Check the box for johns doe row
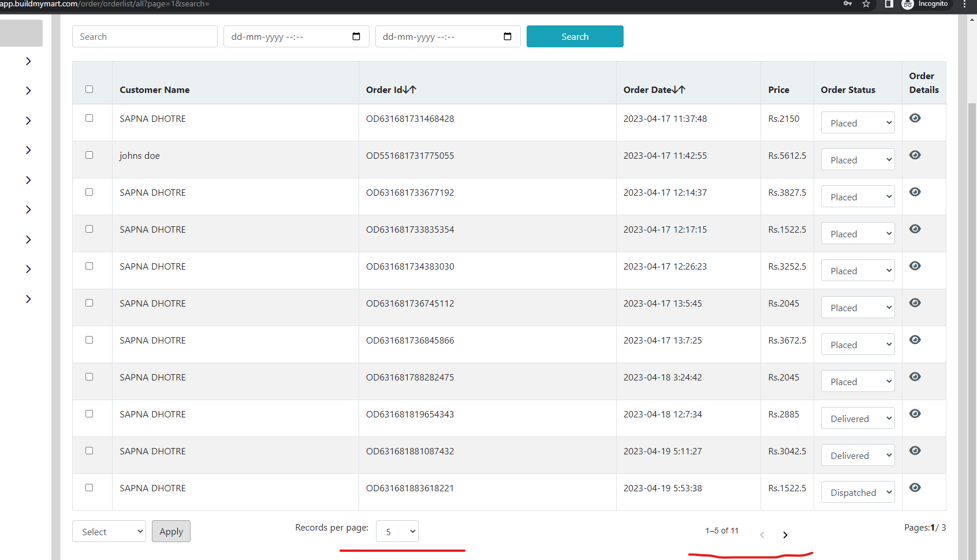Viewport: 977px width, 560px height. [89, 155]
